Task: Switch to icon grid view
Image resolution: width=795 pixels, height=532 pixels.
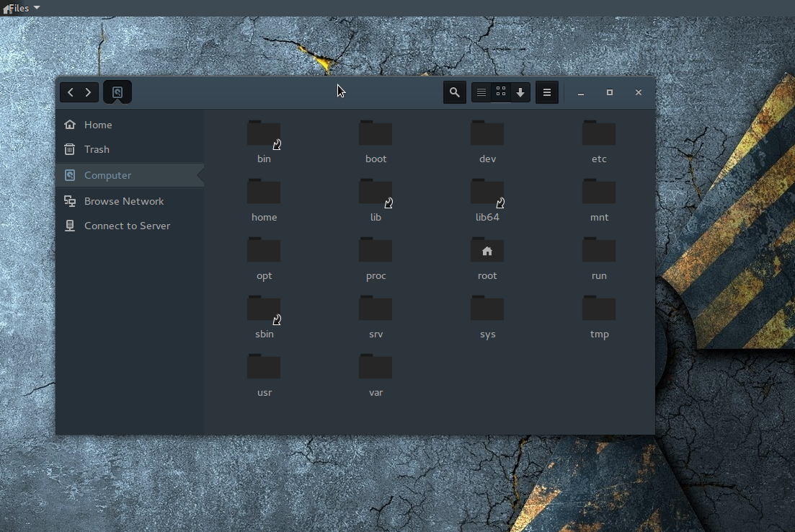Action: coord(501,92)
